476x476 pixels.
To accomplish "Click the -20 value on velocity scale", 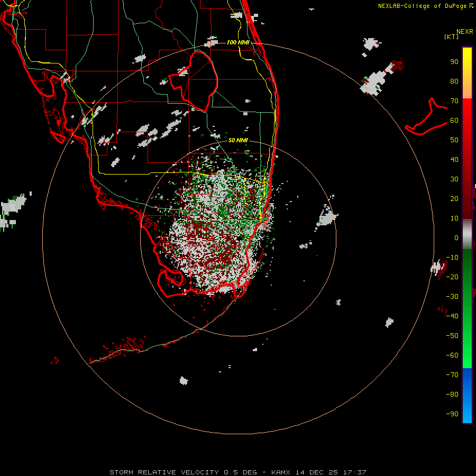I will [452, 277].
